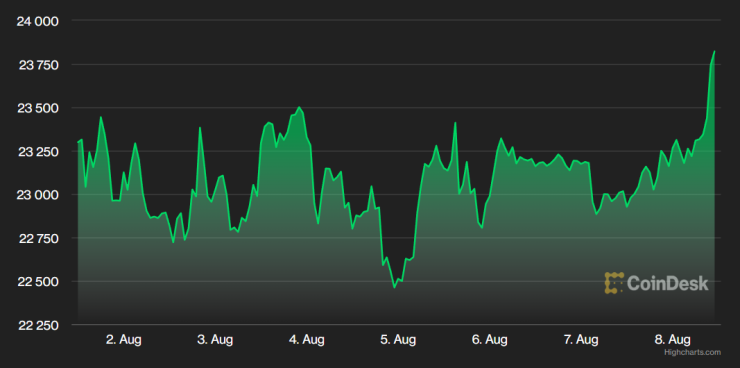Image resolution: width=740 pixels, height=368 pixels.
Task: Select the 23 250 y-axis label
Action: [x=38, y=152]
